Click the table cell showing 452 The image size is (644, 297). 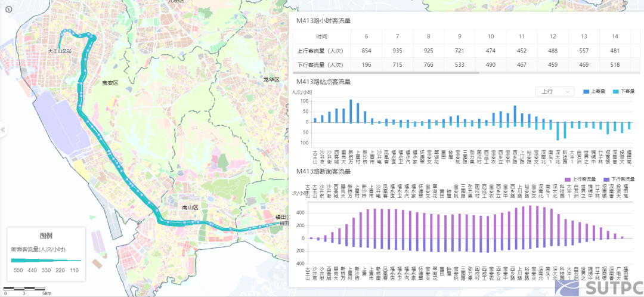522,51
